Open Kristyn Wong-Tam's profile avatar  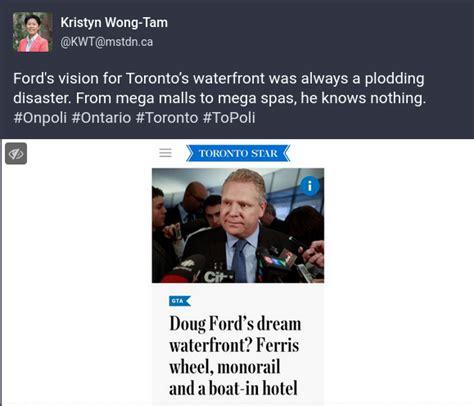(32, 32)
